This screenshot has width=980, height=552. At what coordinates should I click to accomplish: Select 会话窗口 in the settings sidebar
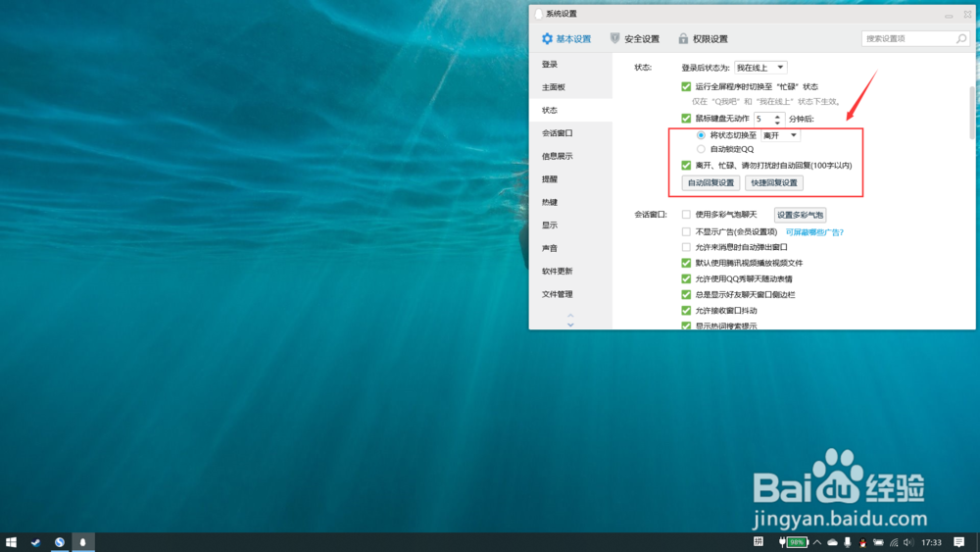pos(570,133)
